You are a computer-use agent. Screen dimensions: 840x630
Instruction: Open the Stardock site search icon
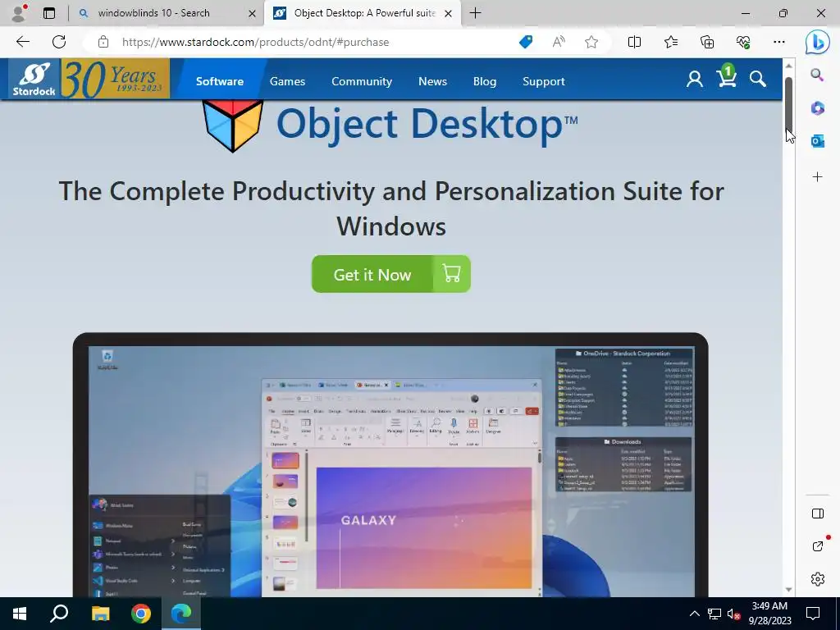click(x=757, y=80)
